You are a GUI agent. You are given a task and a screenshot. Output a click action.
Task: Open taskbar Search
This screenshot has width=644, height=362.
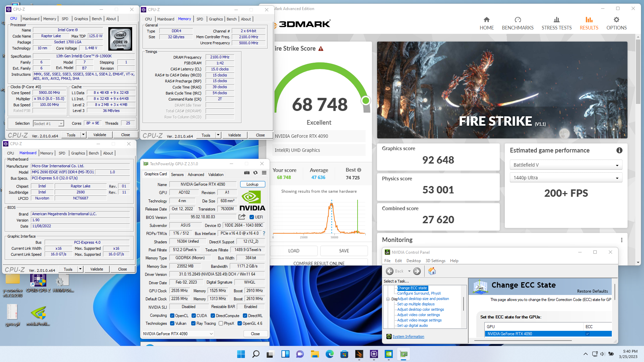(256, 354)
